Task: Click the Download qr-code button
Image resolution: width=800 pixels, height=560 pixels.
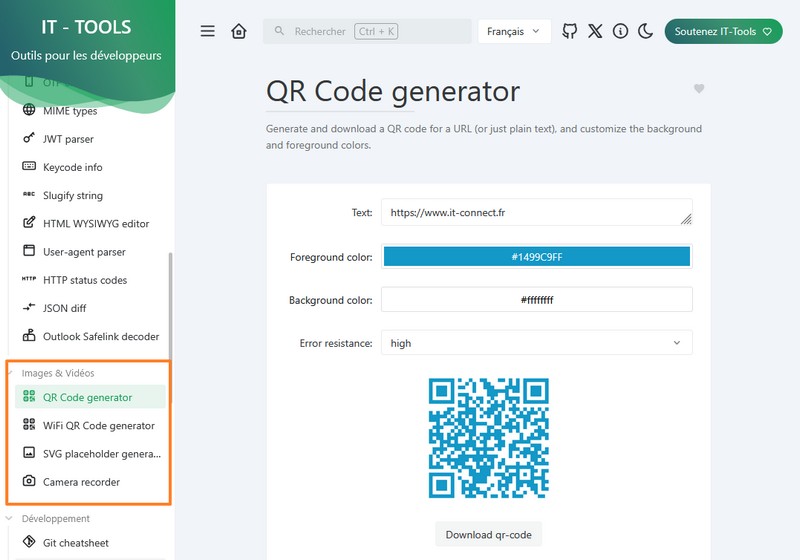Action: coord(489,534)
